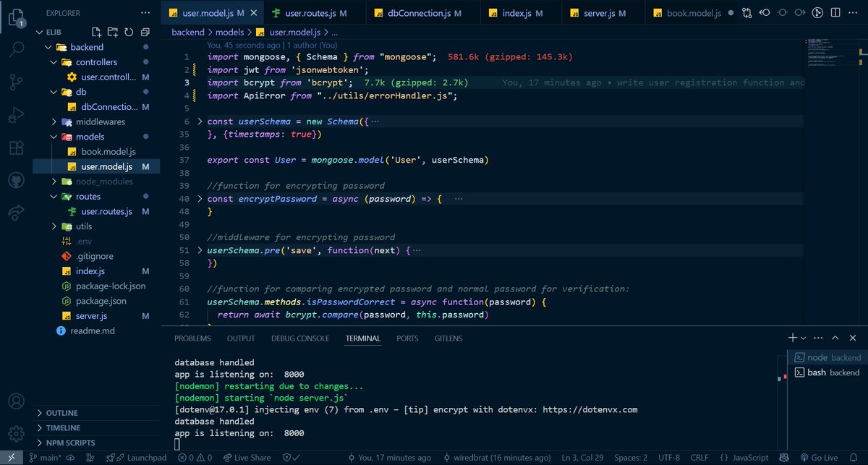Unfold the userSchema.pre block on line 51
Viewport: 868px width, 465px height.
200,250
